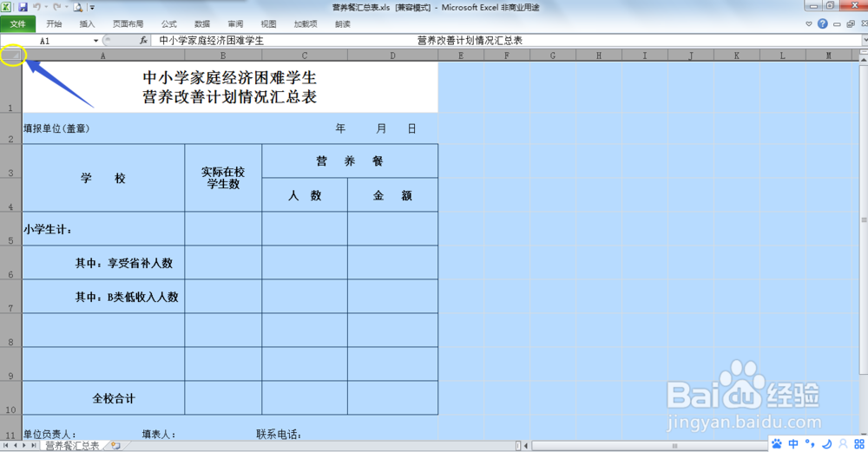Click the 实际在校学生数 header cell
Image resolution: width=868 pixels, height=452 pixels.
coord(223,178)
